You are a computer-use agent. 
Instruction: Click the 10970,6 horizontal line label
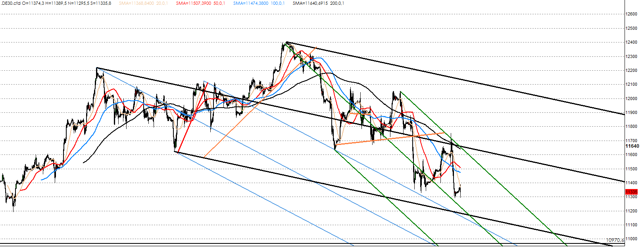pos(615,240)
